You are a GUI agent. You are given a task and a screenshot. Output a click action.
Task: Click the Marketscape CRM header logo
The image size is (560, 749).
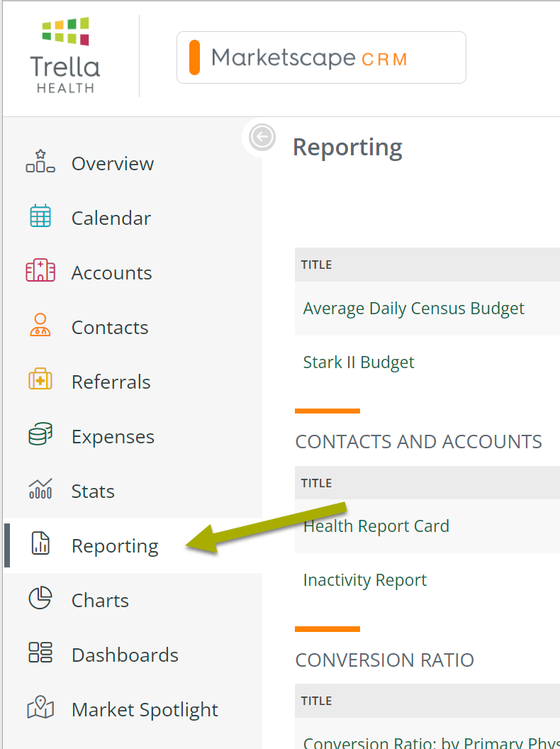(320, 57)
